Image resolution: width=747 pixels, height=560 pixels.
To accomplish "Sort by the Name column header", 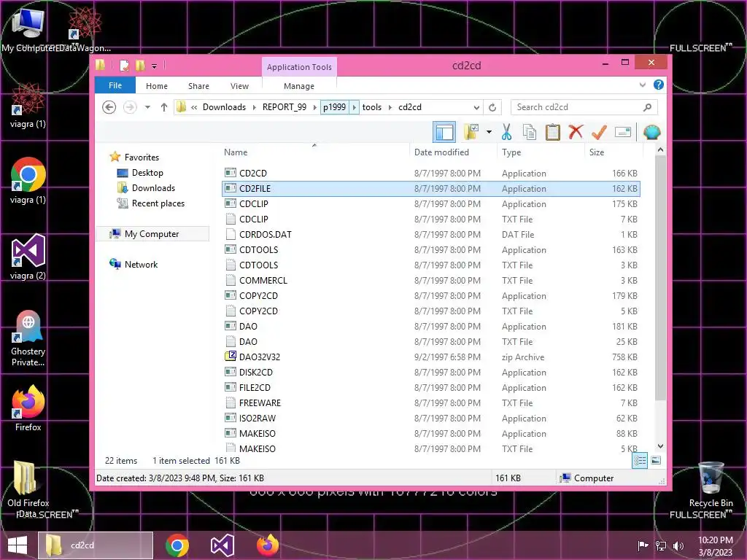I will pos(314,152).
